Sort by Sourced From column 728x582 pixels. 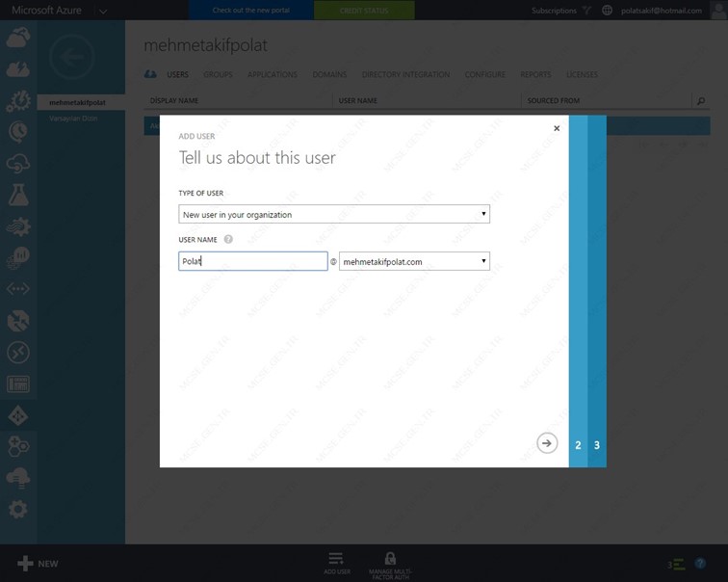(553, 100)
